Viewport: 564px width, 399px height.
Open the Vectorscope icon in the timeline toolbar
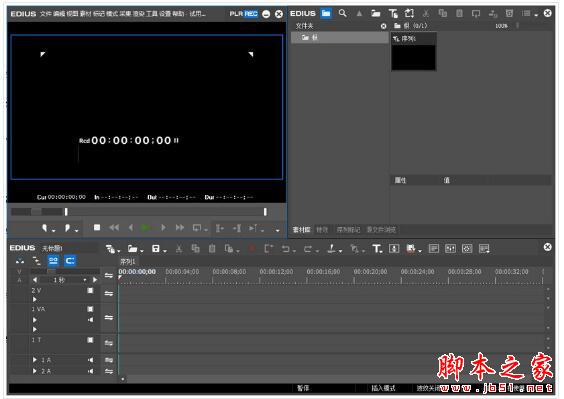click(x=467, y=248)
